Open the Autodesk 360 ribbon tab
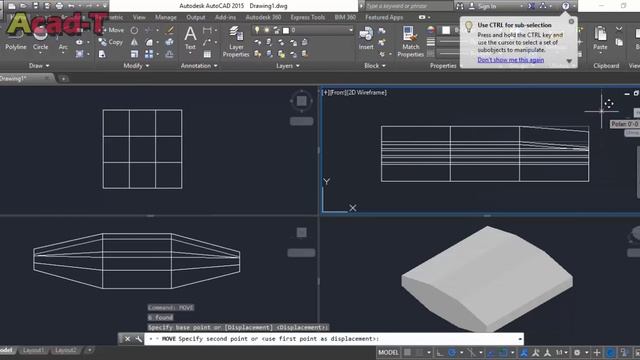The image size is (640, 360). tap(263, 17)
